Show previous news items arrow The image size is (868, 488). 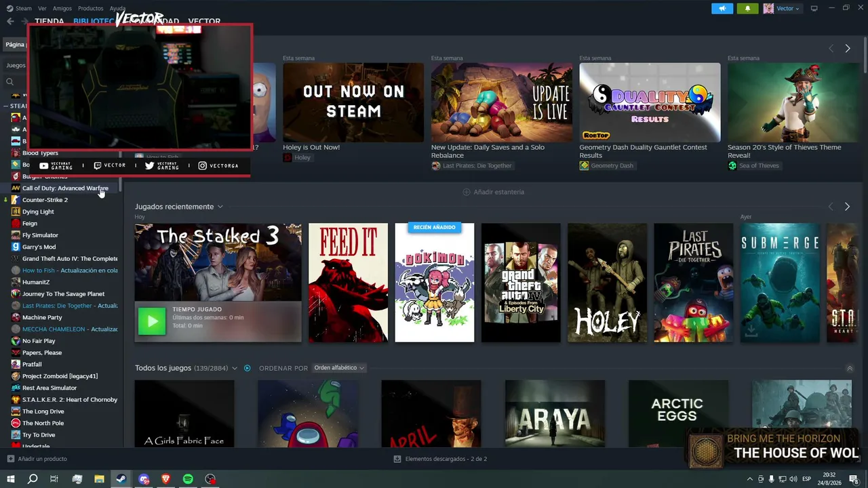click(x=831, y=48)
